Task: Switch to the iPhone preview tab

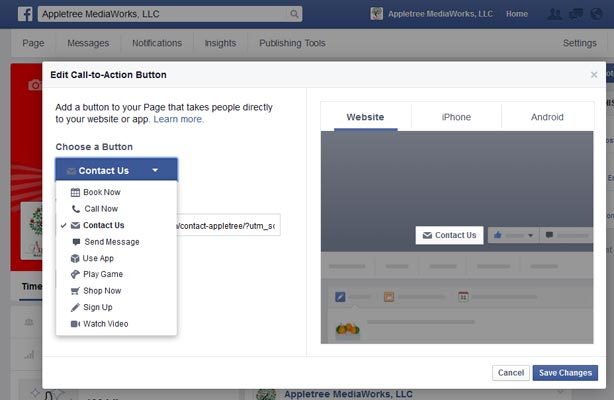Action: [x=456, y=117]
